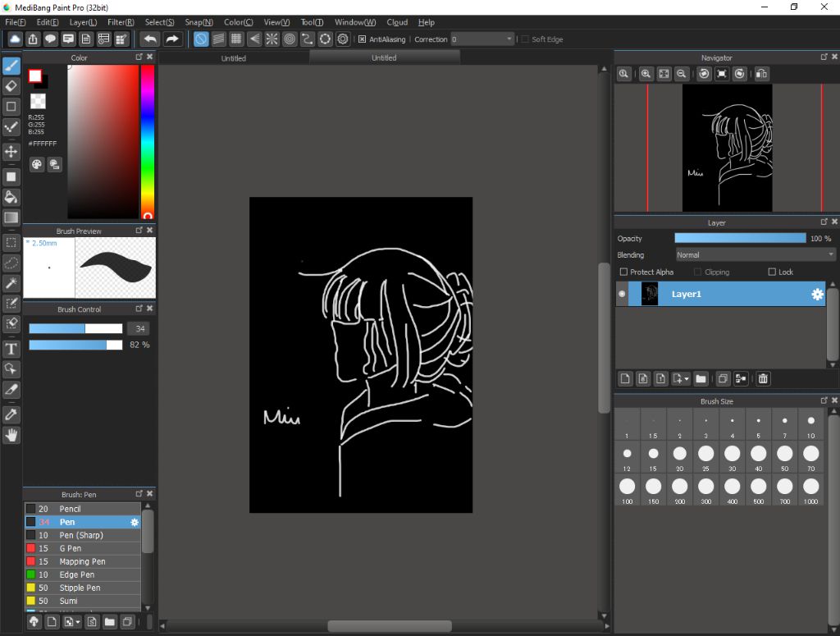The height and width of the screenshot is (636, 840).
Task: Click the grid snap icon
Action: click(x=236, y=39)
